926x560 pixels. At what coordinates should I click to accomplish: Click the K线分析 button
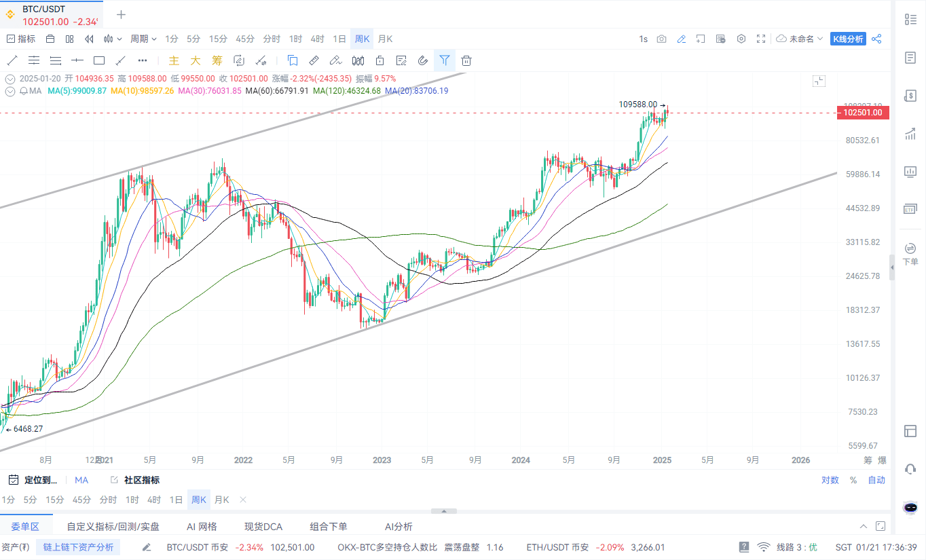[849, 39]
